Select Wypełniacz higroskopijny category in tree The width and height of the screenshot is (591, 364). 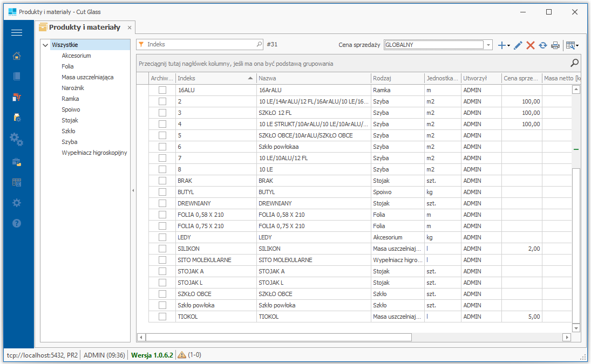94,153
